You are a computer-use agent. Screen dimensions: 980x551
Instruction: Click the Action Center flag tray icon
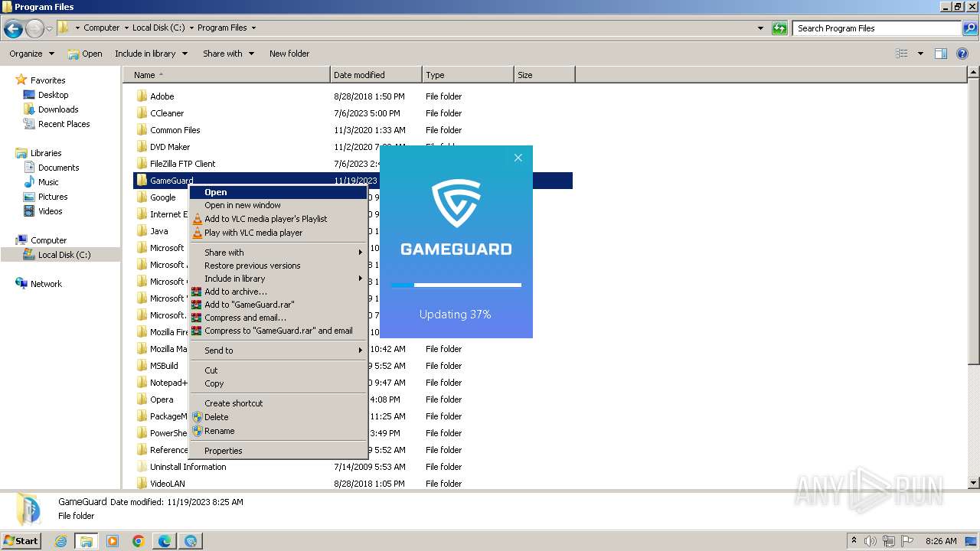(907, 541)
